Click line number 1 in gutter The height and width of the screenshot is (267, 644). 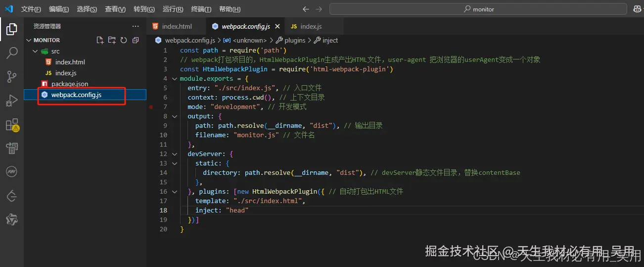click(166, 51)
